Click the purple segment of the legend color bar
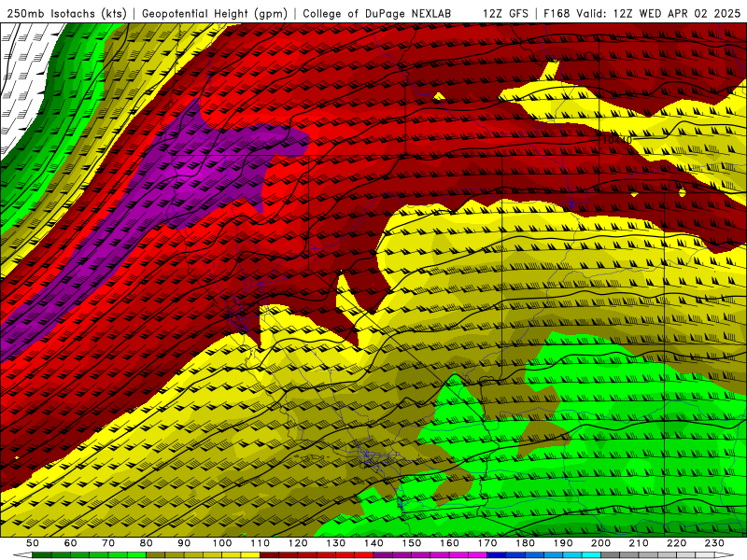 click(x=430, y=555)
